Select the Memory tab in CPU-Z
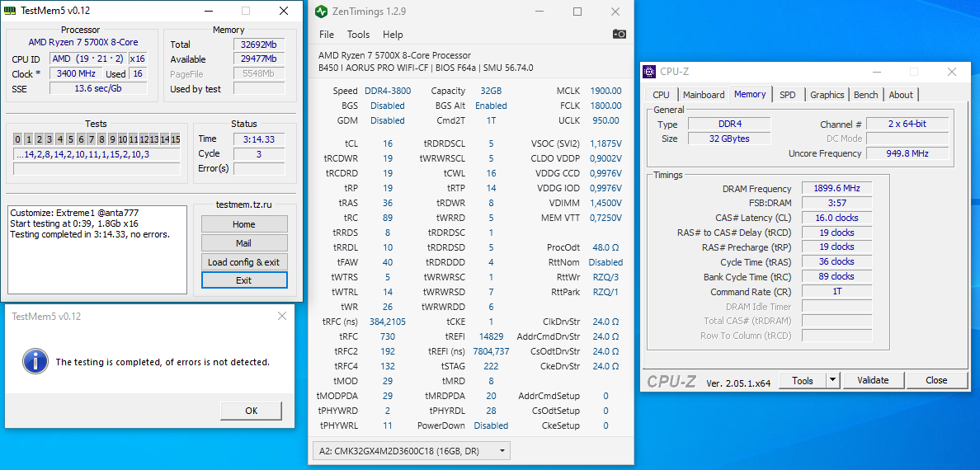Screen dimensions: 980x470 pos(750,94)
